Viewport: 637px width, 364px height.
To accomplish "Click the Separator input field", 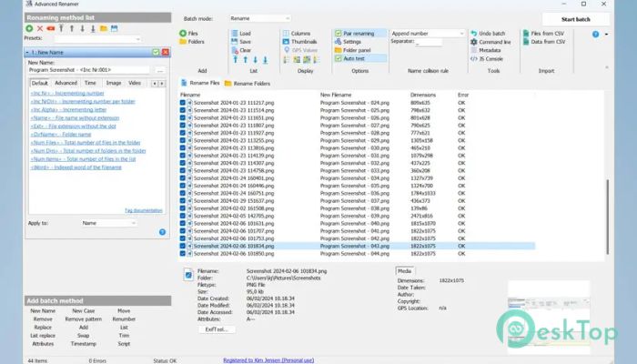I will click(429, 42).
